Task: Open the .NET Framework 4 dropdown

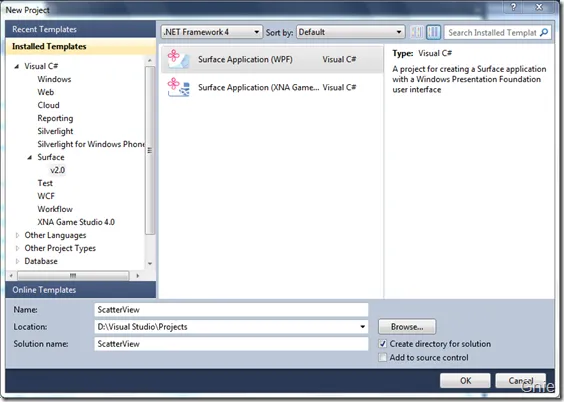Action: point(212,32)
